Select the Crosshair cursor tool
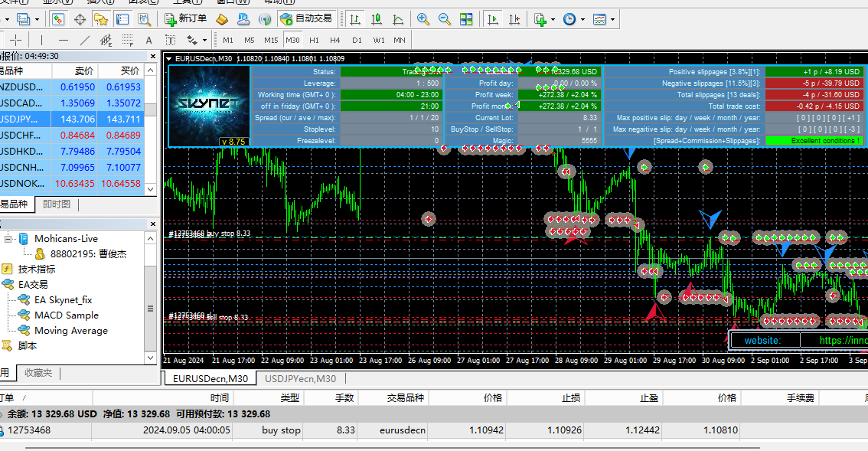 tap(16, 40)
